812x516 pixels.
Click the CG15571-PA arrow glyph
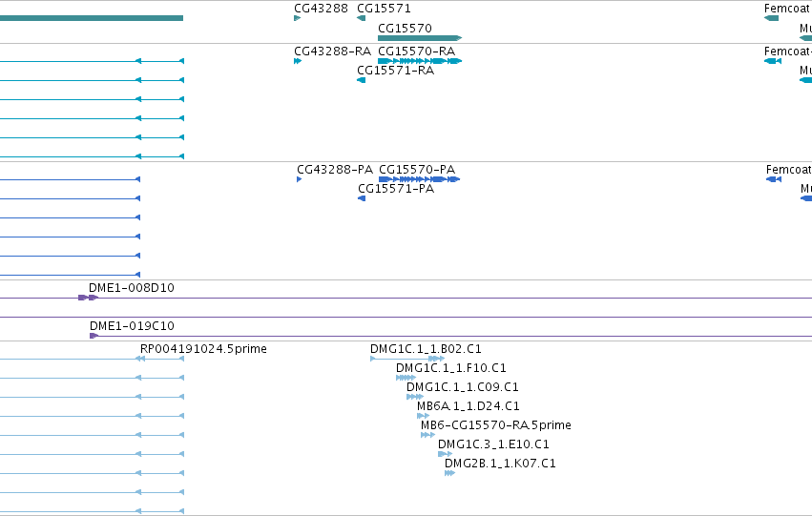coord(362,198)
